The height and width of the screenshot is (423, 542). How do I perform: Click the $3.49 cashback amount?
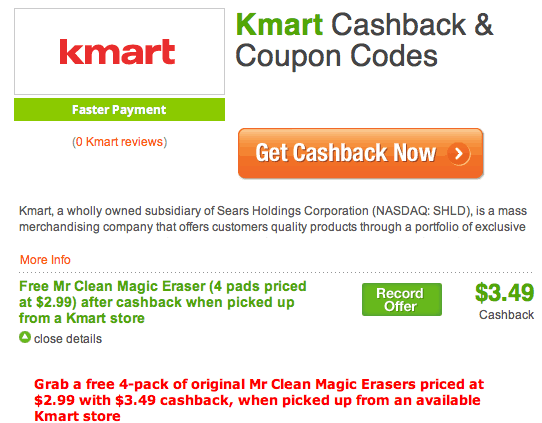pos(504,293)
